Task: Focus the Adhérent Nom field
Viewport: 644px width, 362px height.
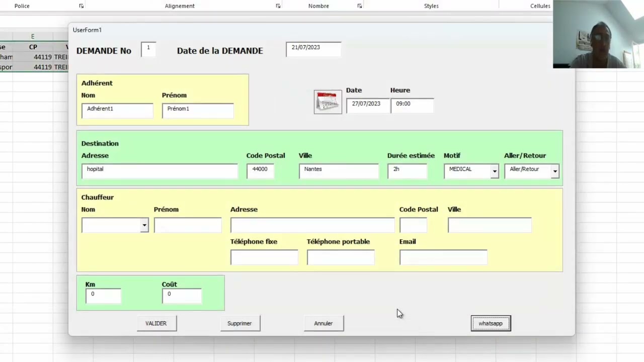Action: (117, 111)
